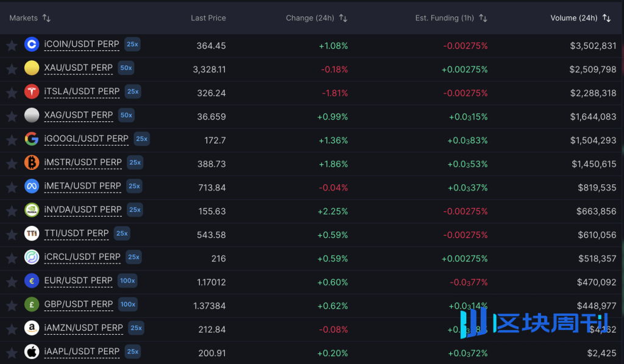
Task: Go to GBP/USDT PERP market
Action: 79,304
